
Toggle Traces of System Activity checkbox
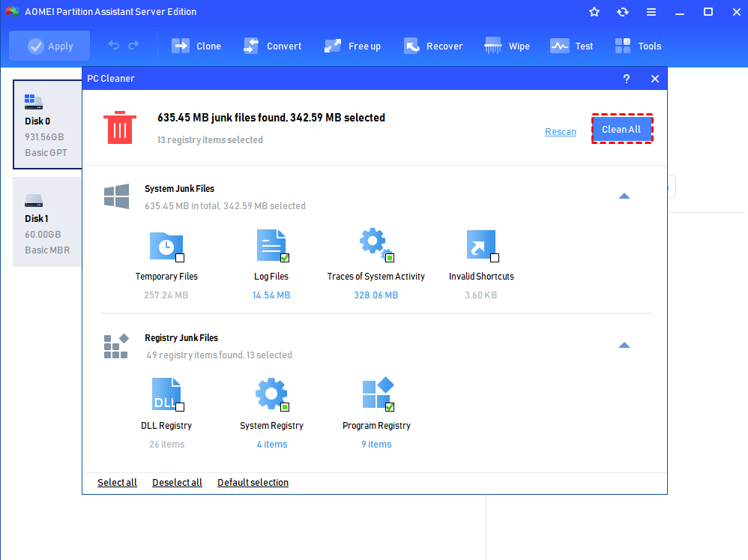click(x=390, y=258)
